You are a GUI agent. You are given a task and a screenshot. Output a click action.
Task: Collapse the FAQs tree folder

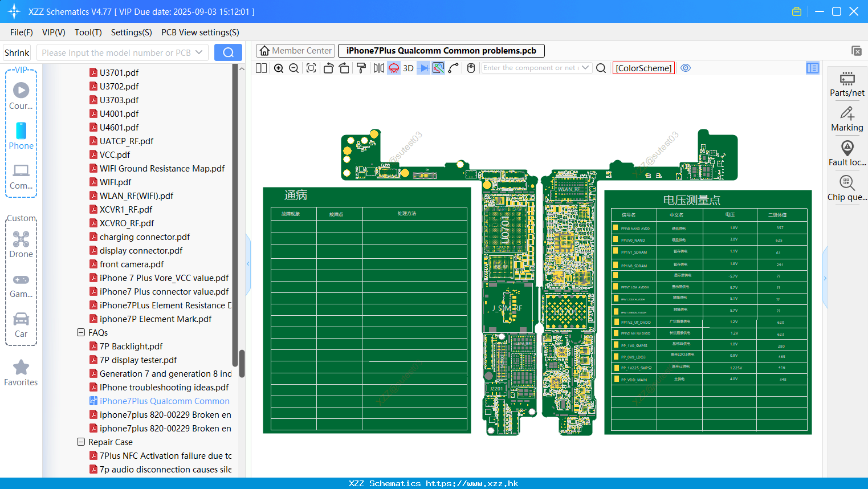81,332
